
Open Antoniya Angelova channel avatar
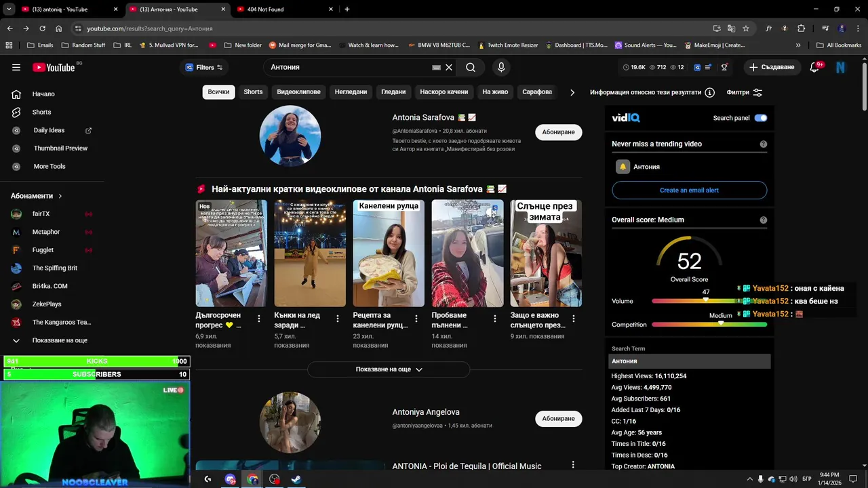(290, 422)
